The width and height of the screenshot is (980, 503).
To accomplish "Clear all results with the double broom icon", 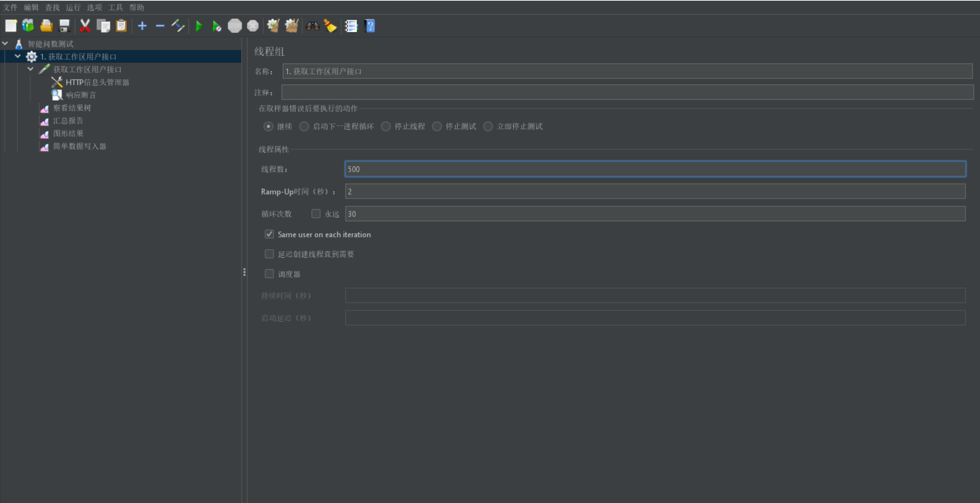I will click(x=292, y=26).
